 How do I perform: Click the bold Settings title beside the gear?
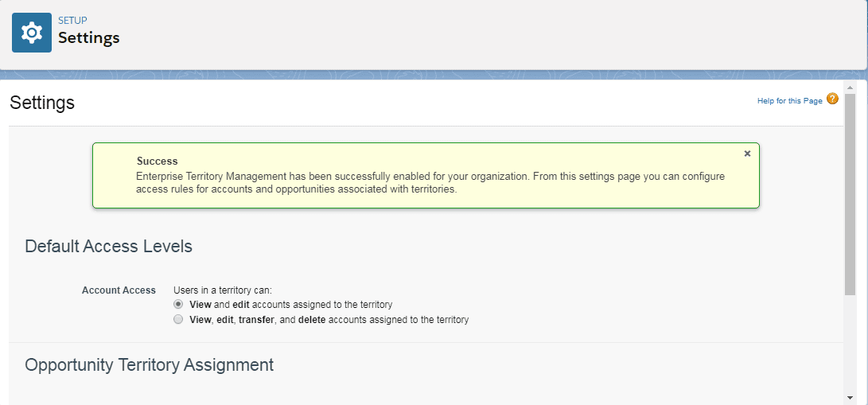tap(89, 38)
